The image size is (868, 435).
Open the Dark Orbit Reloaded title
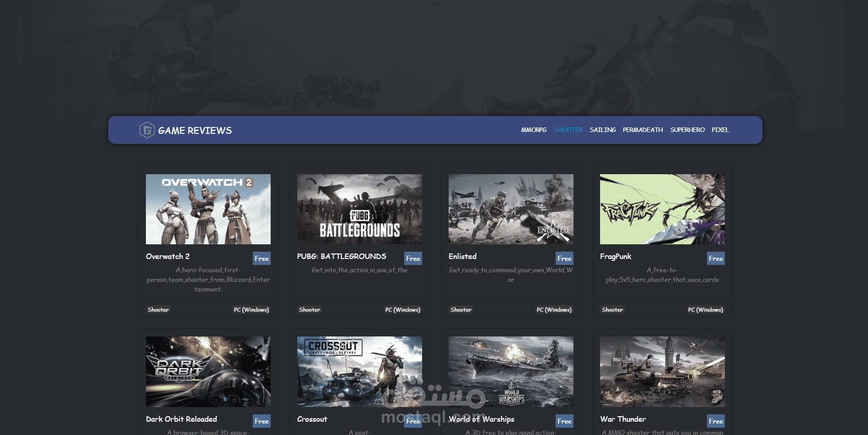182,419
